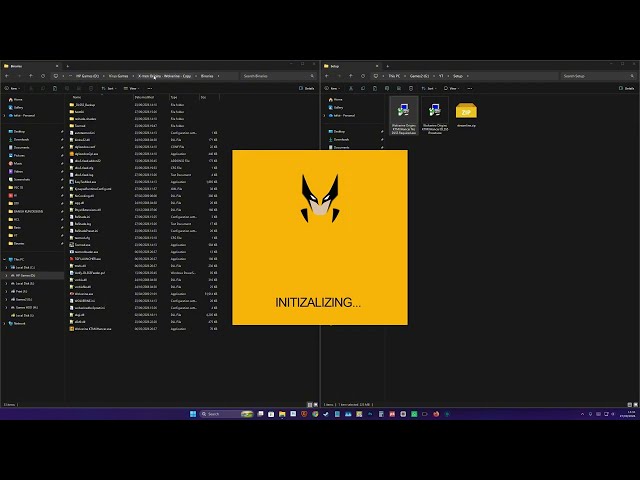The width and height of the screenshot is (640, 480).
Task: Switch to the Setup tab
Action: (x=350, y=66)
